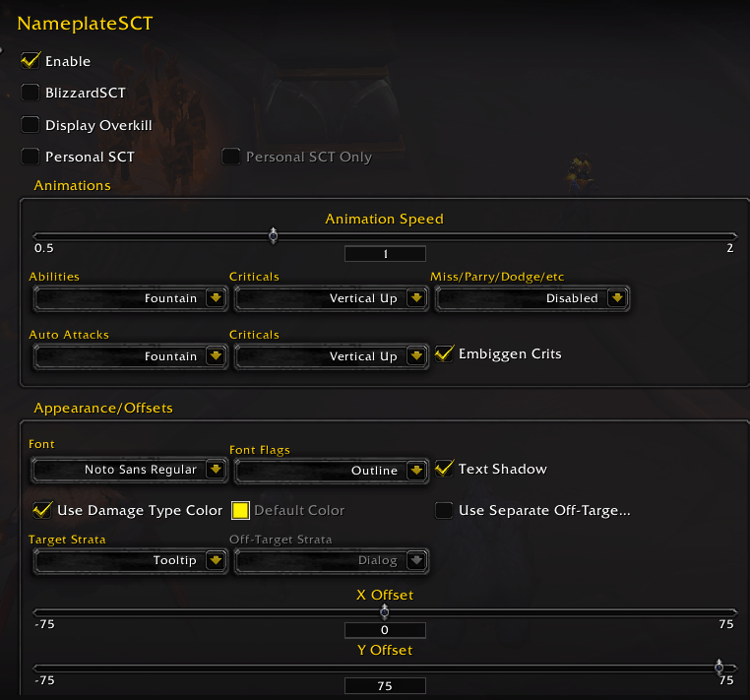The height and width of the screenshot is (700, 750).
Task: Open the Abilities animation dropdown
Action: [x=216, y=298]
